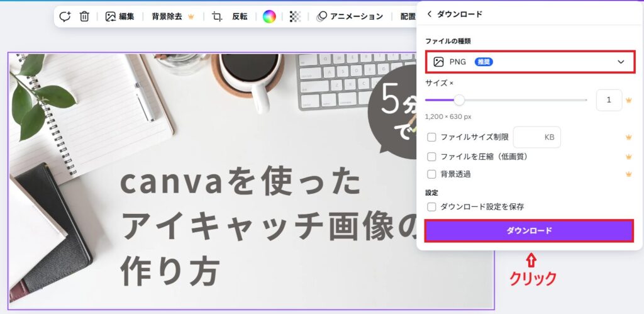Enable the ファイルサイズ制限 checkbox
The height and width of the screenshot is (314, 644).
coord(431,137)
